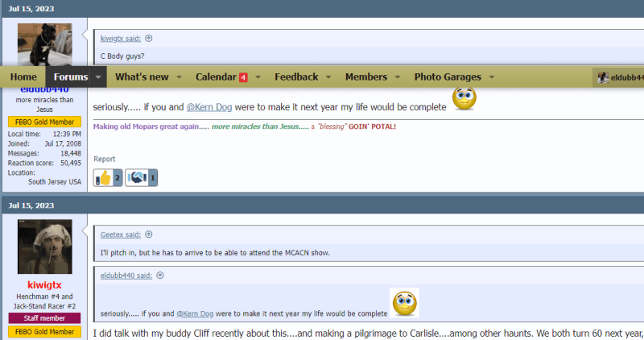Click the first post's Jul 15, 2023 date header

[31, 9]
